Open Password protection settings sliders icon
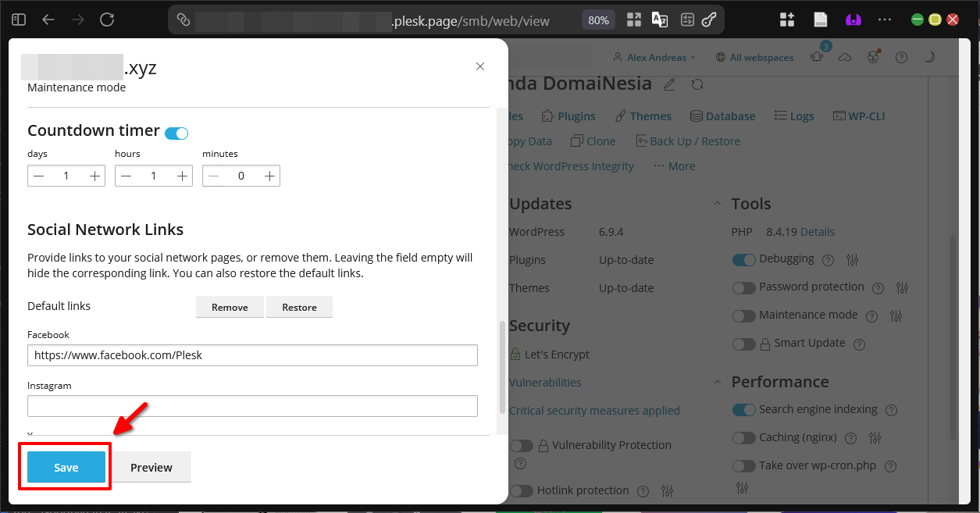Image resolution: width=980 pixels, height=513 pixels. [x=903, y=287]
